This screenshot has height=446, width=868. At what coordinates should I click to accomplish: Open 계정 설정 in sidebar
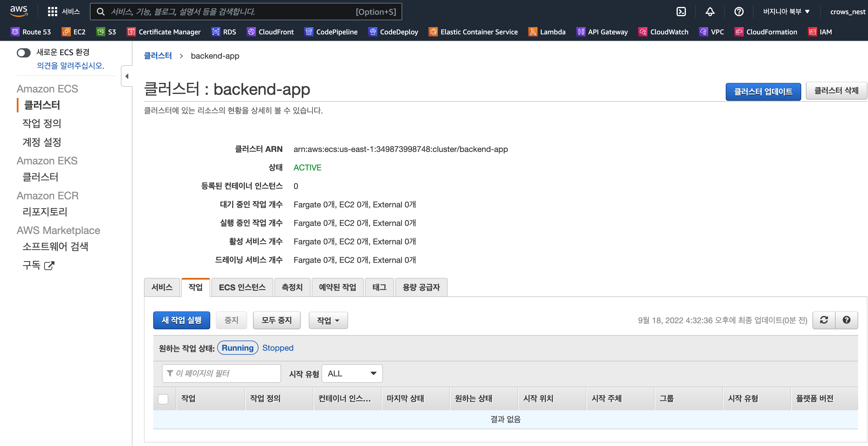[42, 142]
